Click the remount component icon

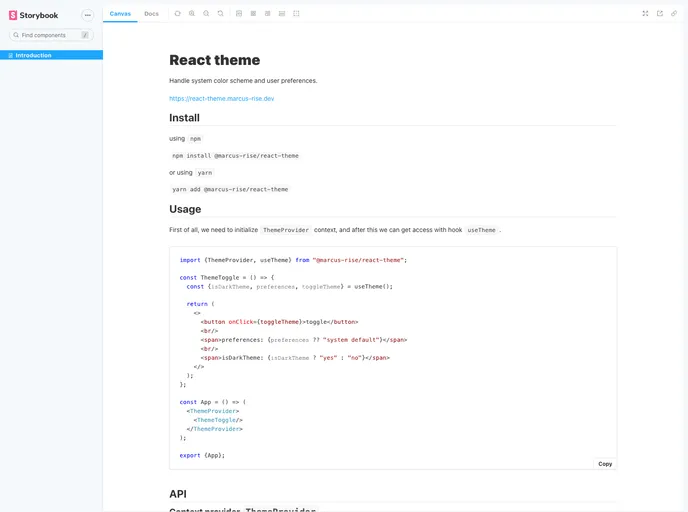point(177,14)
